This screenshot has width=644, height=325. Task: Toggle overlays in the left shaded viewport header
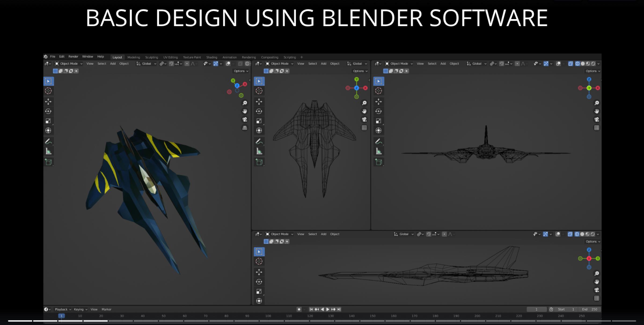(x=228, y=63)
